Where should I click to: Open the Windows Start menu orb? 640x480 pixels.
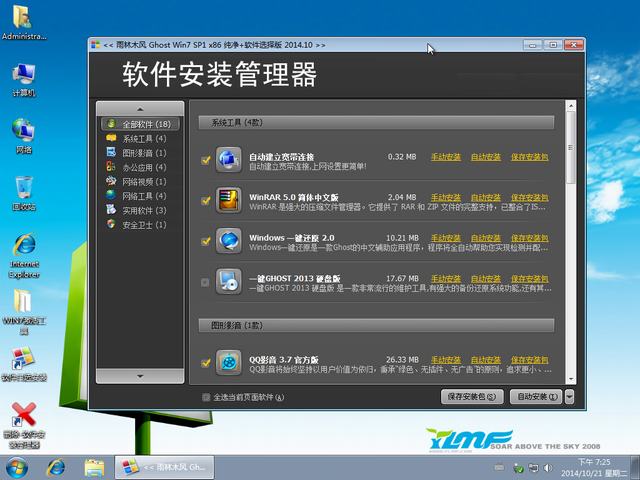coord(17,467)
